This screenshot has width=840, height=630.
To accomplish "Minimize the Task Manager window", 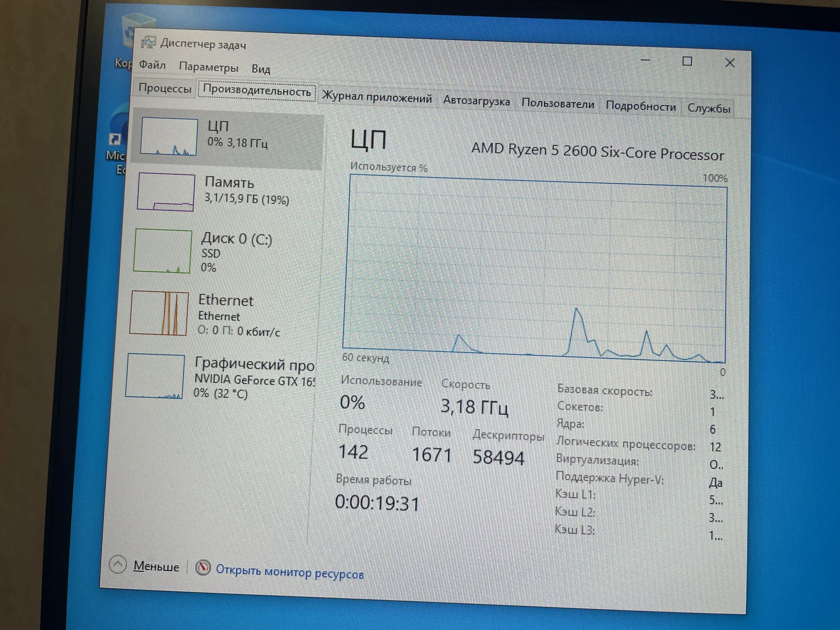I will 645,59.
